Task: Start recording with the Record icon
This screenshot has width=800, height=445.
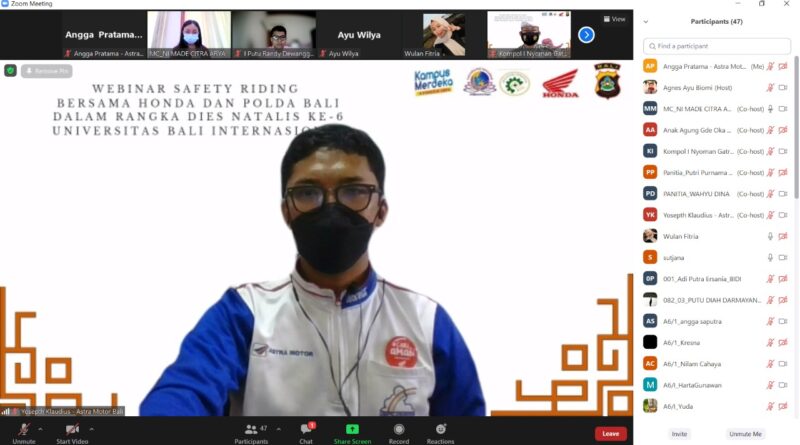Action: click(399, 429)
